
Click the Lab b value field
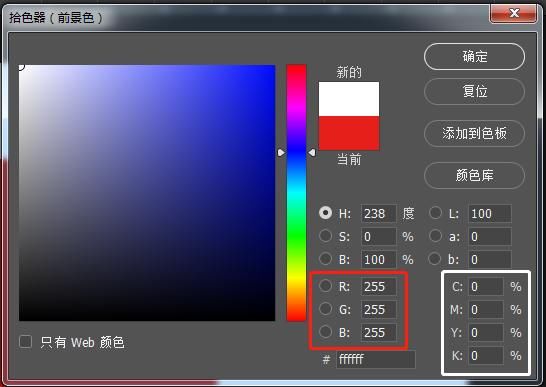click(x=490, y=260)
